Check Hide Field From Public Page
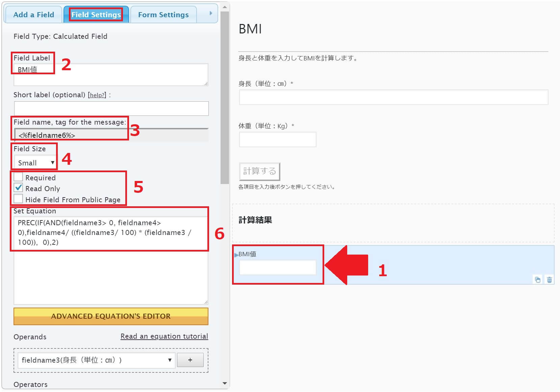560x392 pixels. click(x=18, y=199)
